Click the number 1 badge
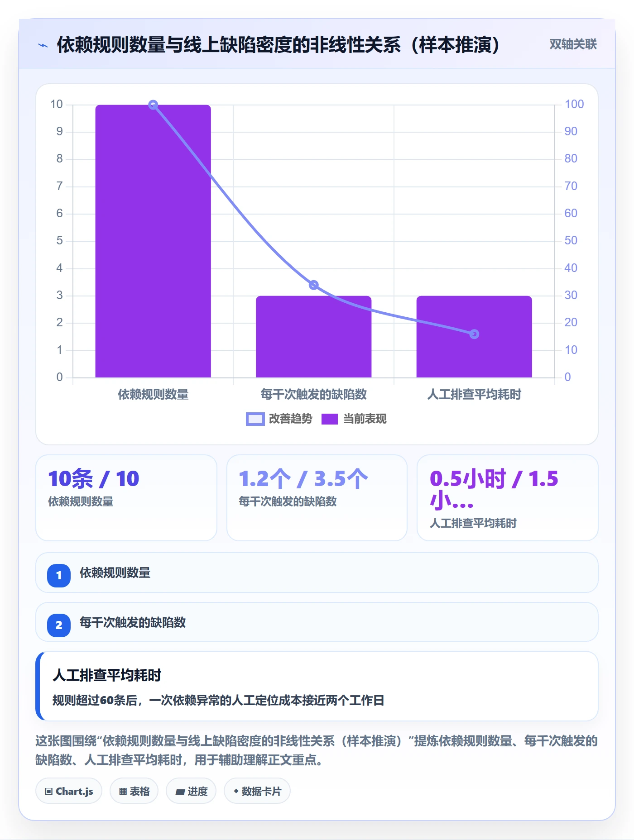 pos(59,576)
